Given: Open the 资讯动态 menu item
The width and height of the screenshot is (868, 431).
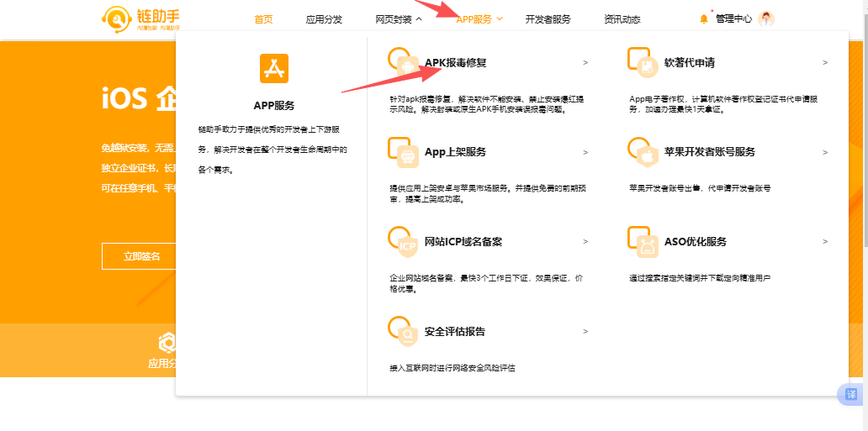Looking at the screenshot, I should (622, 18).
